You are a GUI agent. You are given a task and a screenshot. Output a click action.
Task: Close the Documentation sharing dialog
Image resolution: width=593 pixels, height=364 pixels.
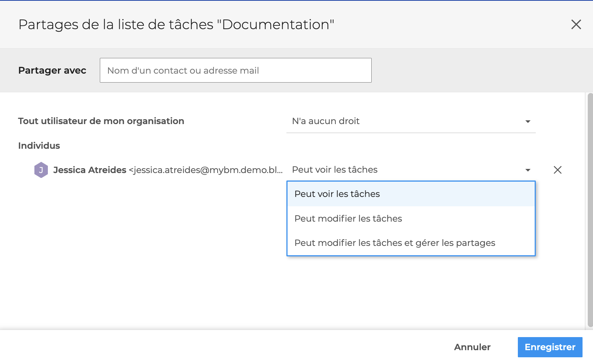coord(576,25)
